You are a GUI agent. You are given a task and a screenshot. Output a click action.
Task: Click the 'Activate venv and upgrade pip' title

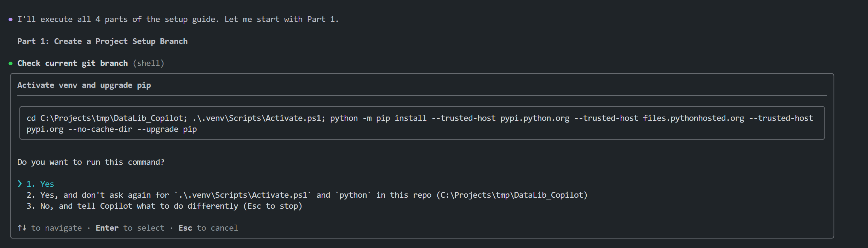click(84, 85)
